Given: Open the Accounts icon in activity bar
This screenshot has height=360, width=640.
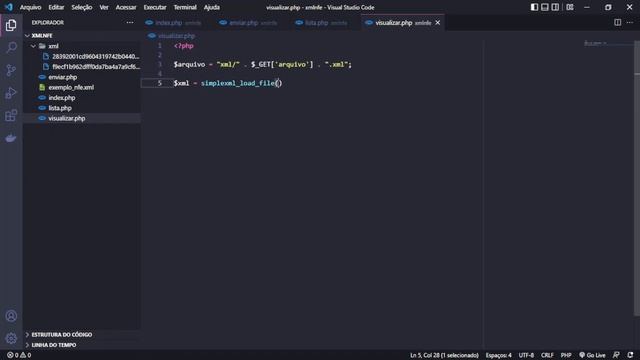Looking at the screenshot, I should point(11,316).
